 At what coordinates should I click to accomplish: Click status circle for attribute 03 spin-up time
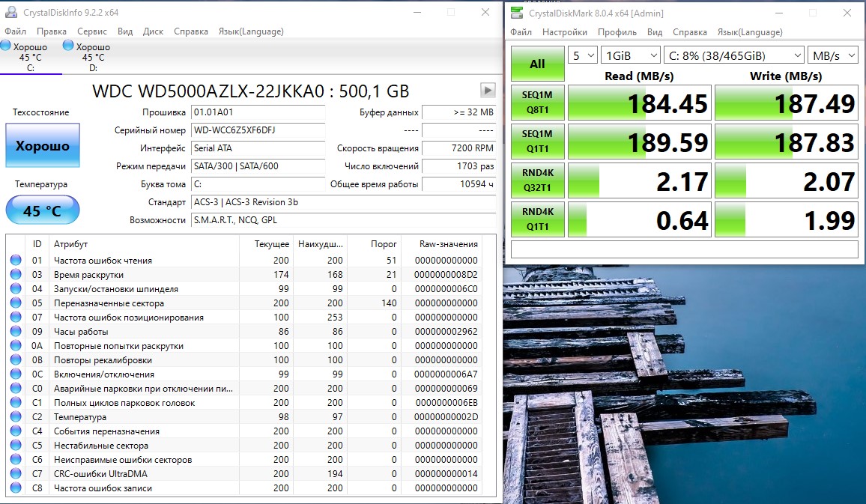[x=16, y=274]
